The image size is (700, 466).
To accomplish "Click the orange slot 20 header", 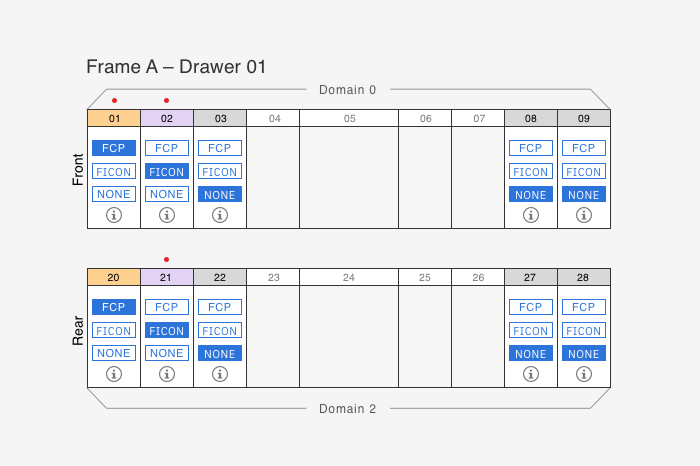I will [114, 277].
